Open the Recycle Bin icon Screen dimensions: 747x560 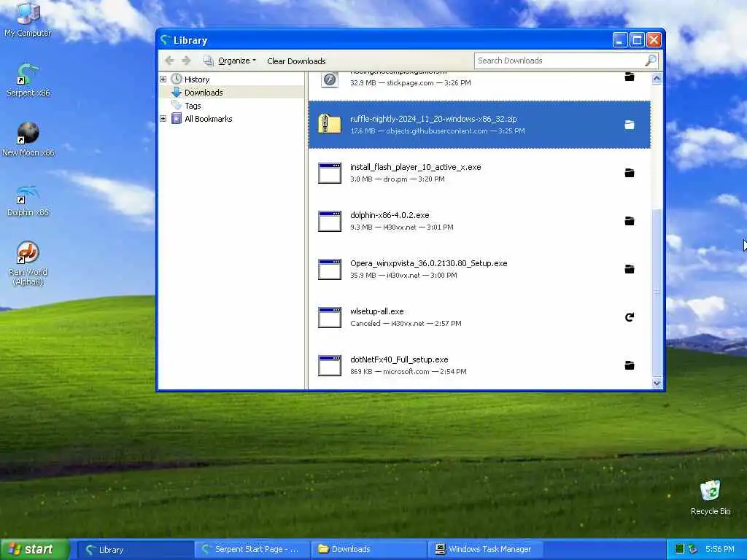pyautogui.click(x=710, y=497)
